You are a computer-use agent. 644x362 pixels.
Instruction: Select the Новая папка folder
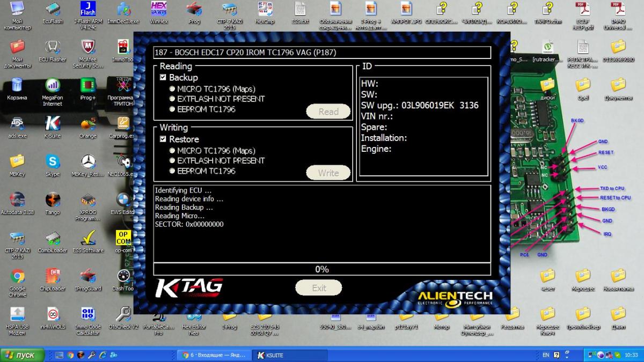618,279
